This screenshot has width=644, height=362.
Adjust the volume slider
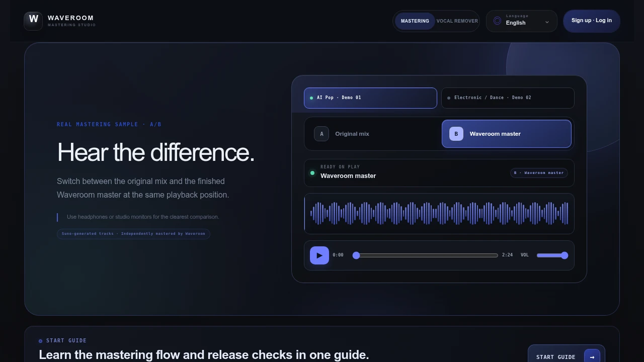[552, 255]
